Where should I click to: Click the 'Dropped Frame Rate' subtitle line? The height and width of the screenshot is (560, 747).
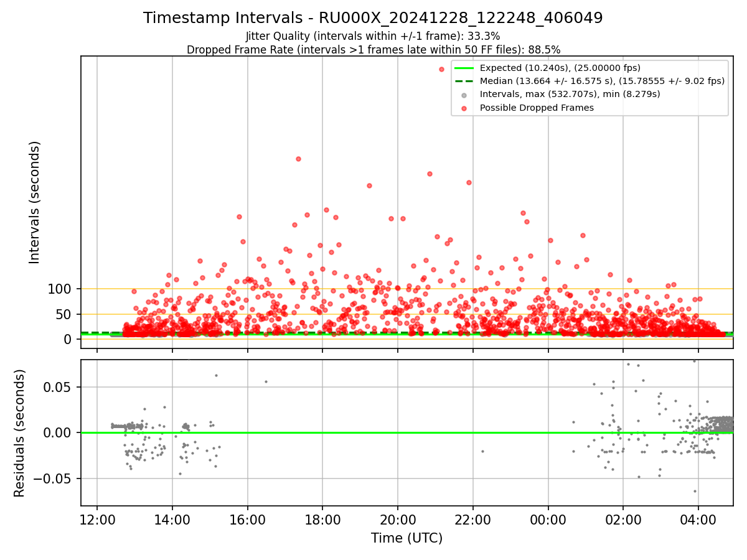pyautogui.click(x=374, y=49)
